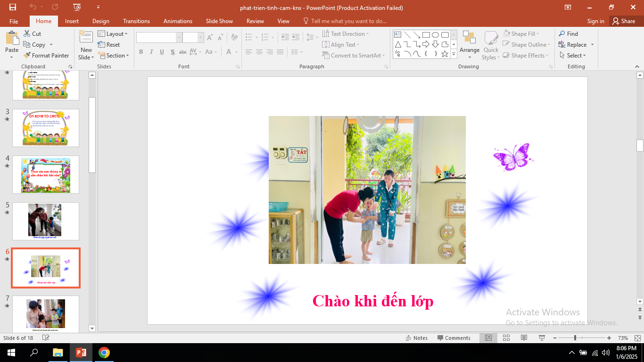The image size is (644, 362).
Task: Toggle the Notes pane
Action: [x=416, y=338]
